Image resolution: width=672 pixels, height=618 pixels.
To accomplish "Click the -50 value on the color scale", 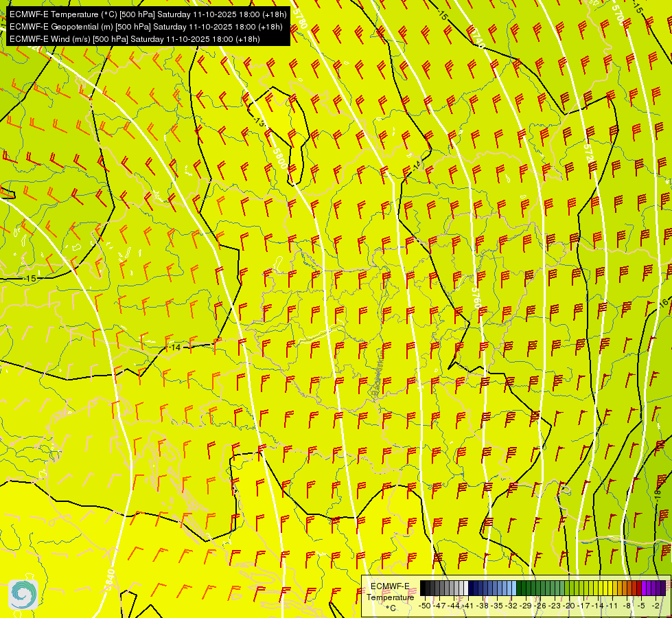I will point(425,606).
